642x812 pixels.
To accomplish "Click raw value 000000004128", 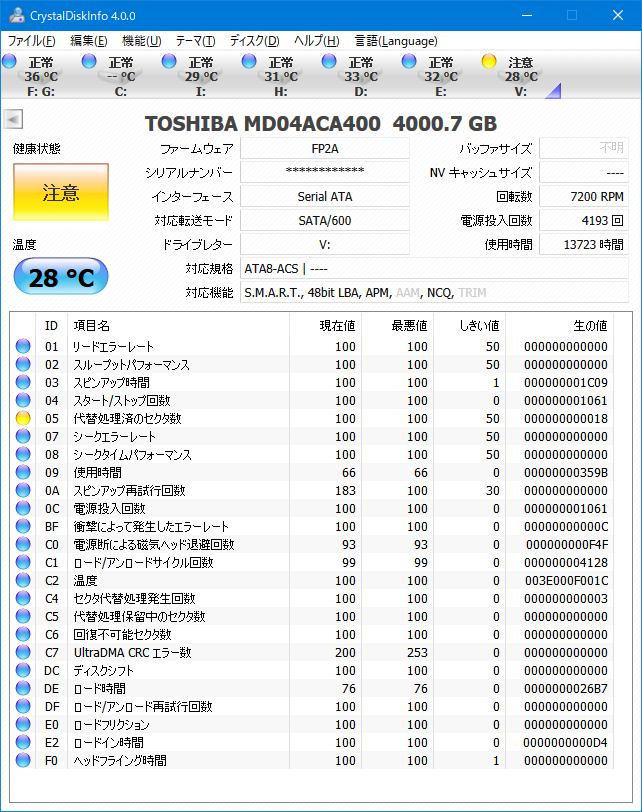I will tap(566, 562).
